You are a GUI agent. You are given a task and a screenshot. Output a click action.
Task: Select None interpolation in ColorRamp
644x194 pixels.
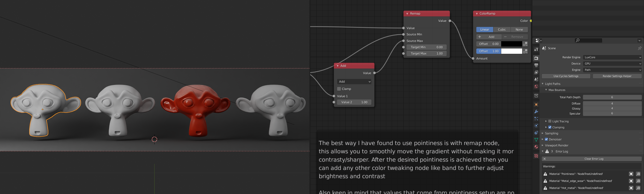(519, 30)
